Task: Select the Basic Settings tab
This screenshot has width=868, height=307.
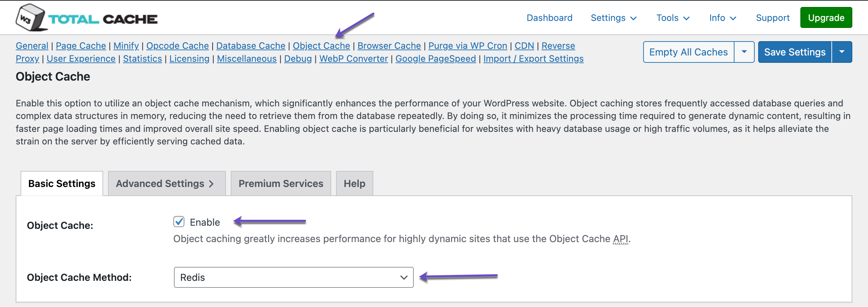Action: 62,184
